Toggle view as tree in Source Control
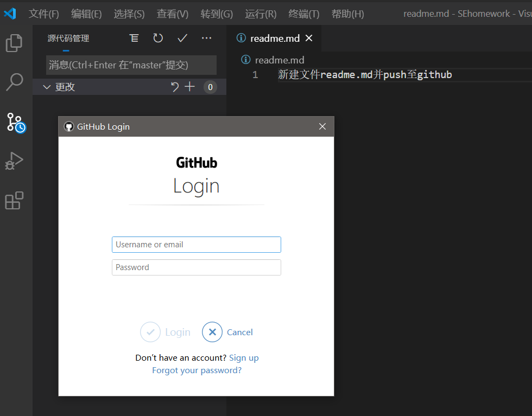 [134, 38]
